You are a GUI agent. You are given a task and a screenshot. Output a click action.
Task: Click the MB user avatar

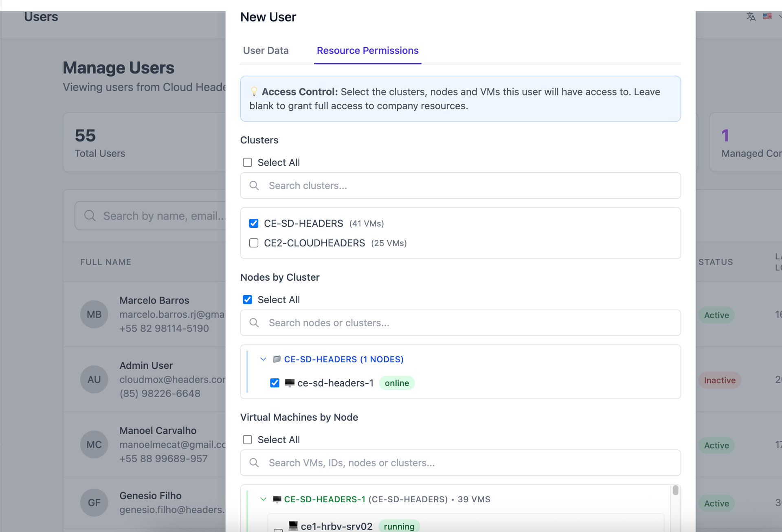coord(94,314)
